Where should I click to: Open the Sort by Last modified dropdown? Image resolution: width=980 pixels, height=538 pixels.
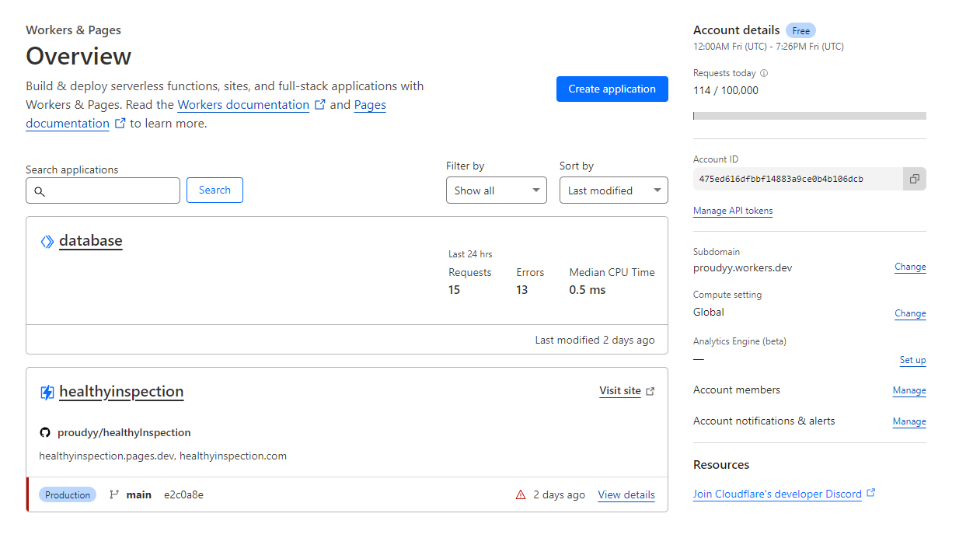613,190
